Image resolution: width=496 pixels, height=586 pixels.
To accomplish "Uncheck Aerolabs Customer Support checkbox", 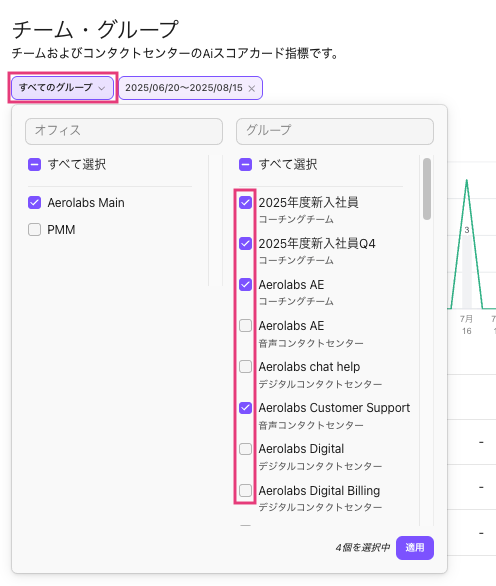I will point(245,407).
